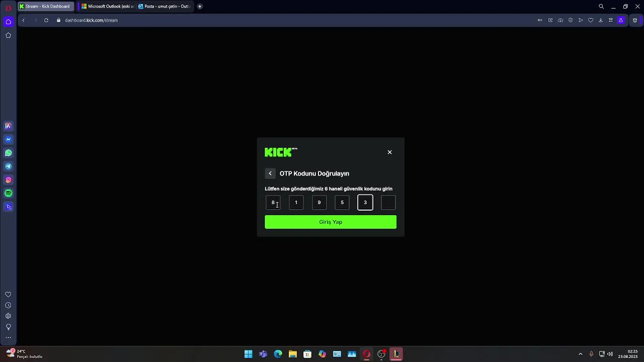Screen dimensions: 644x362
Task: Open the send flow arrow icon
Action: pos(581,20)
